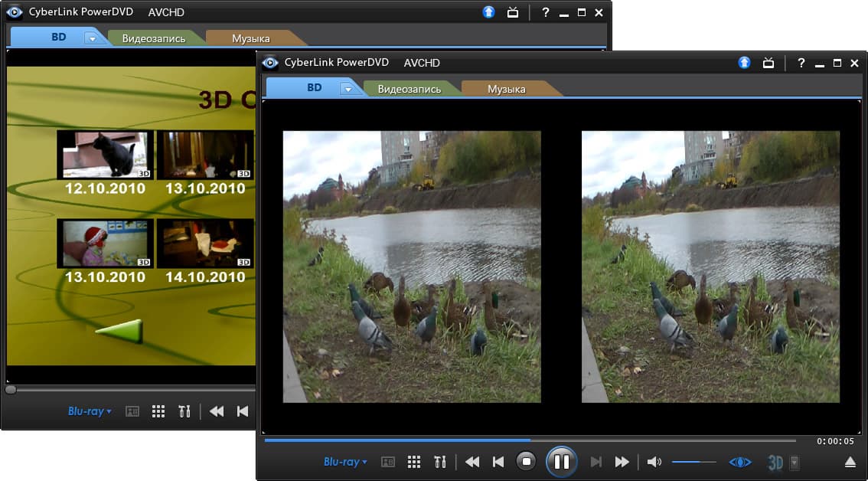Open help question mark in back window

click(545, 12)
